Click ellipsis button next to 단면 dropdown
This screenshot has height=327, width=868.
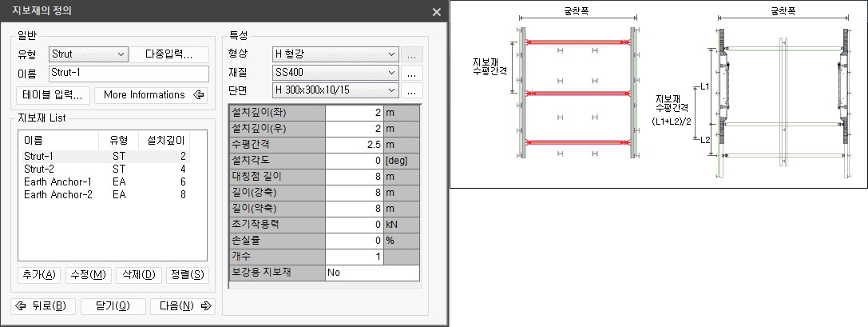411,91
